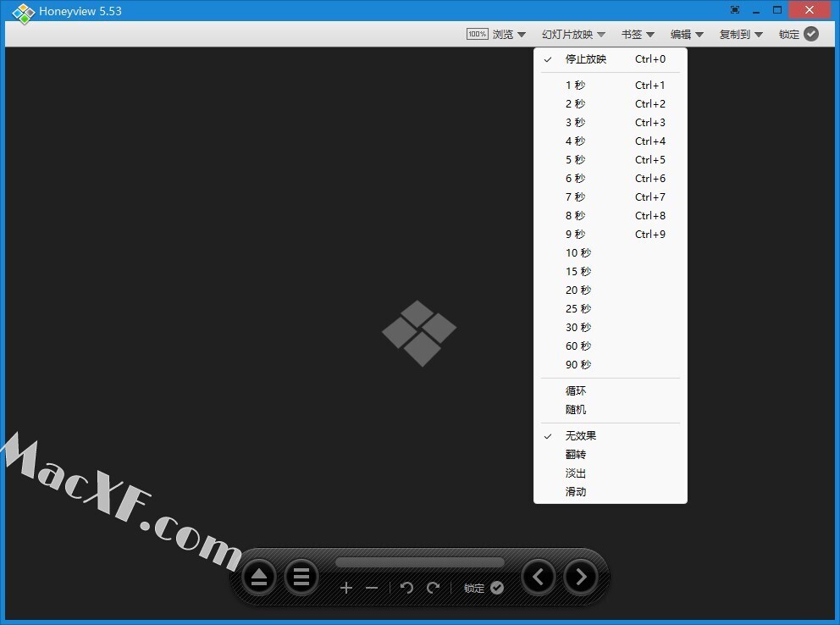This screenshot has height=625, width=840.
Task: Set slideshow interval to 3 秒
Action: [611, 123]
